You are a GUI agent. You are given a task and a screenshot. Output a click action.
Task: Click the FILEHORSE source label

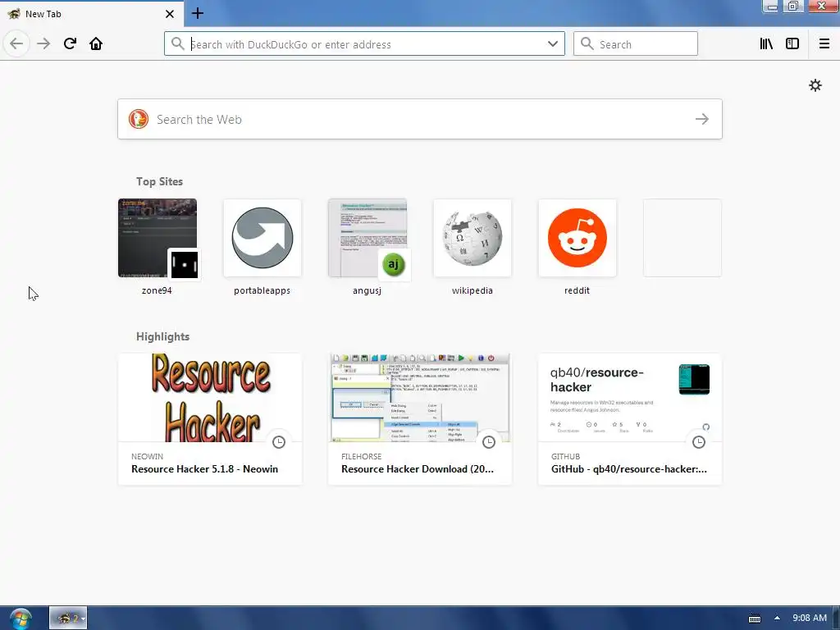pyautogui.click(x=362, y=456)
